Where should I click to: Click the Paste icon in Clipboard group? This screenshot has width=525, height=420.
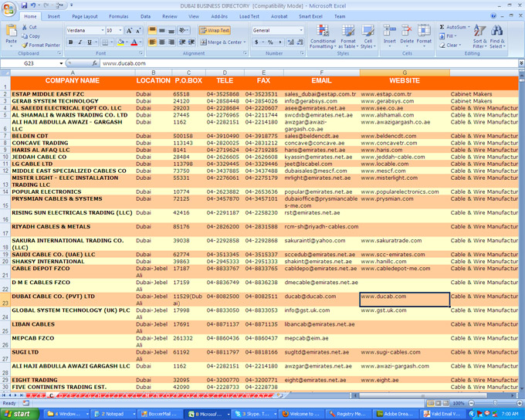tap(11, 32)
